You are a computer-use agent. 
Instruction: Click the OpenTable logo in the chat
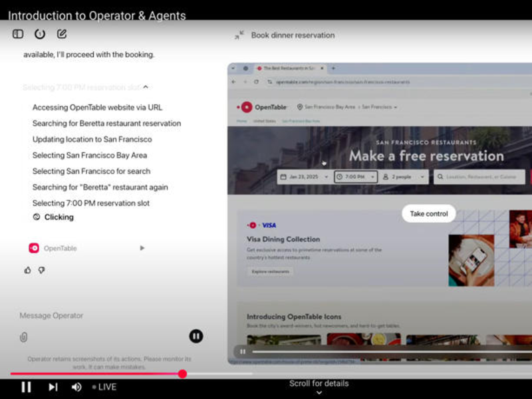[x=34, y=248]
